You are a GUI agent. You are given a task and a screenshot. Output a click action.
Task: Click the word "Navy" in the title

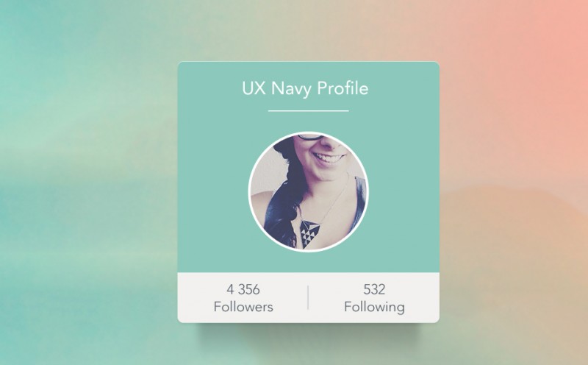(291, 89)
